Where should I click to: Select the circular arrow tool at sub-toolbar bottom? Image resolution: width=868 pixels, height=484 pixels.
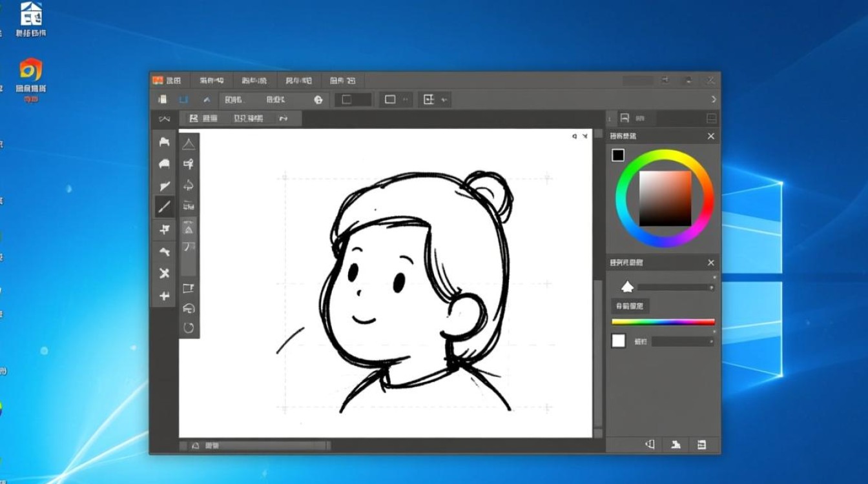(x=189, y=328)
